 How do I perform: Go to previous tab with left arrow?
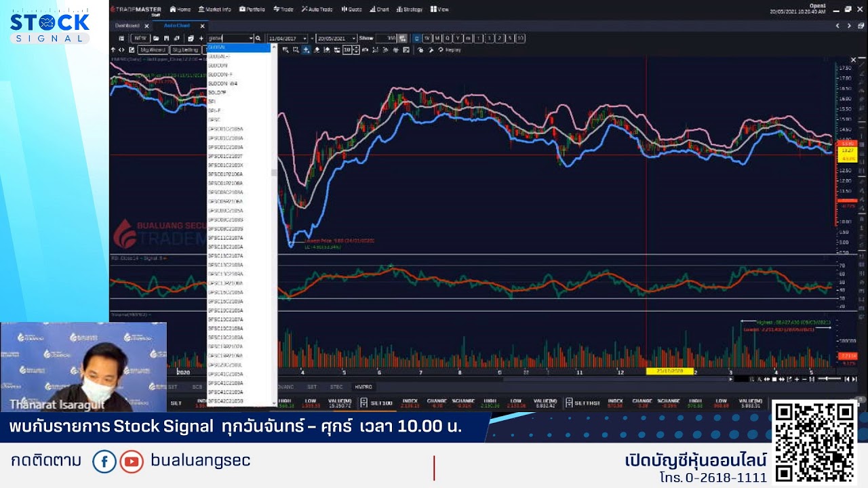pos(838,26)
